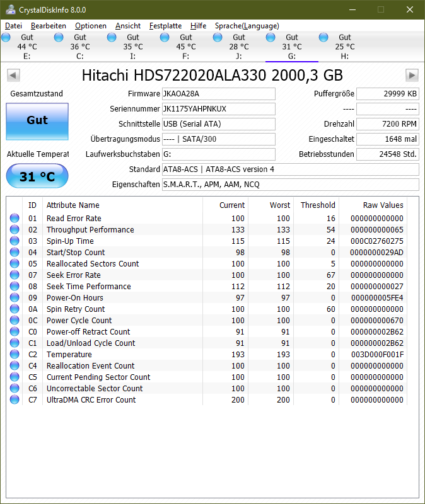Click the ID column header
425x504 pixels.
click(33, 205)
